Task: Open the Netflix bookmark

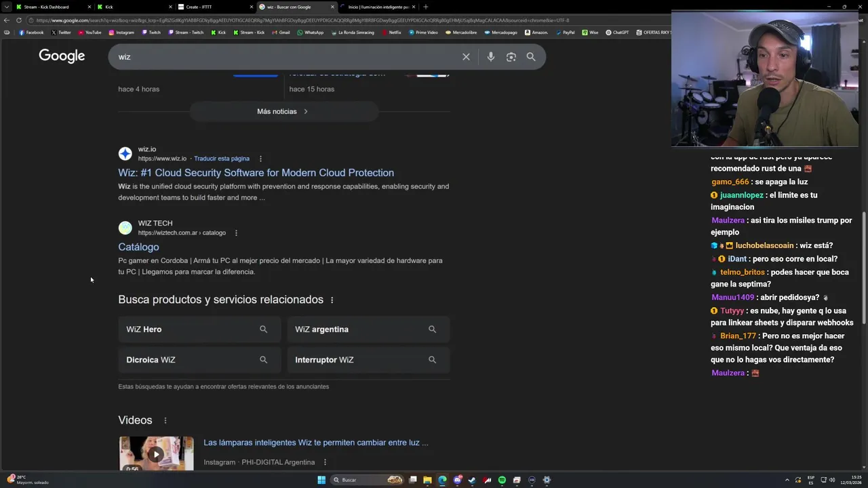Action: coord(392,33)
